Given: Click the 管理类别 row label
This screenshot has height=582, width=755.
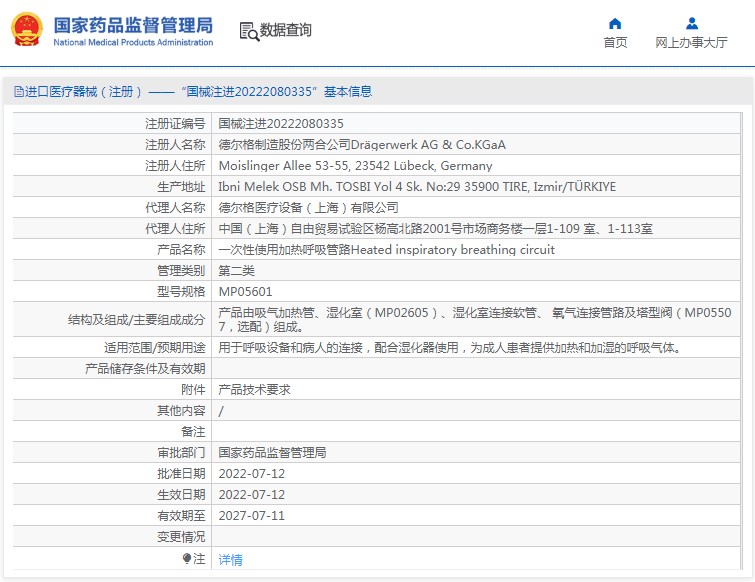Looking at the screenshot, I should point(181,271).
